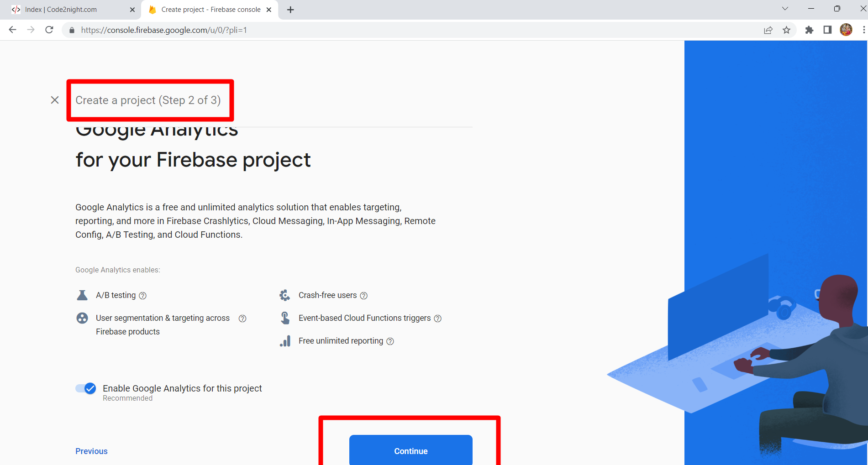Go back using the Previous link
Viewport: 868px width, 465px height.
91,451
